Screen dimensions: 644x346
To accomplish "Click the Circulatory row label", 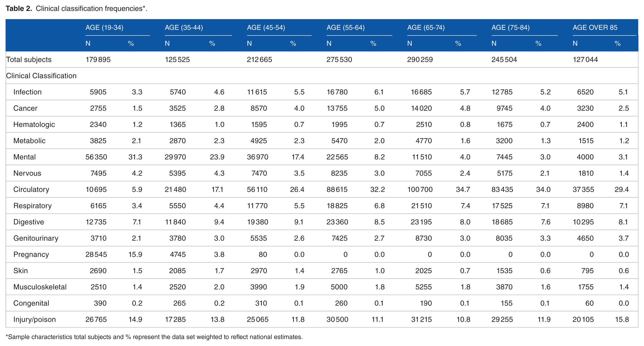I will click(31, 190).
